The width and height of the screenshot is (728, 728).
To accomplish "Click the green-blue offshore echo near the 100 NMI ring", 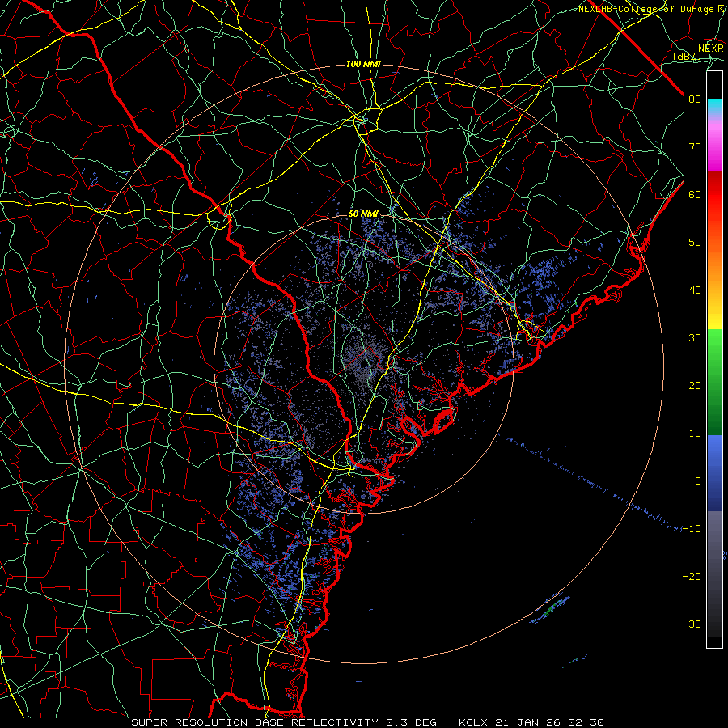I will [549, 608].
